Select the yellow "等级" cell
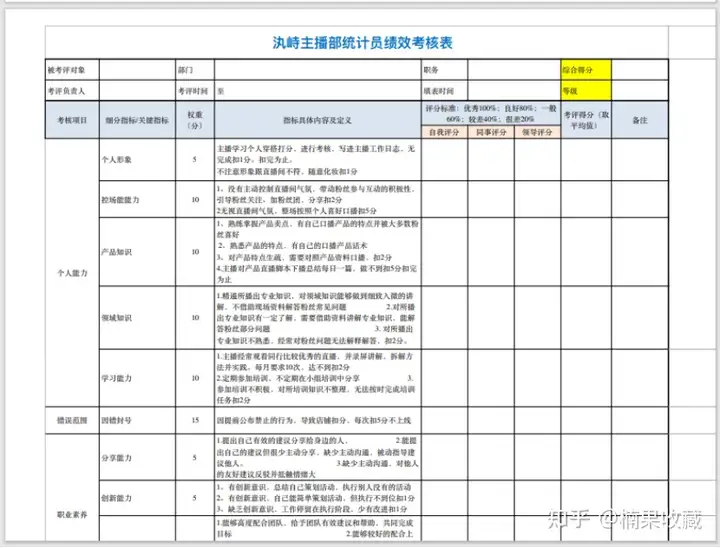The height and width of the screenshot is (548, 720). click(586, 90)
